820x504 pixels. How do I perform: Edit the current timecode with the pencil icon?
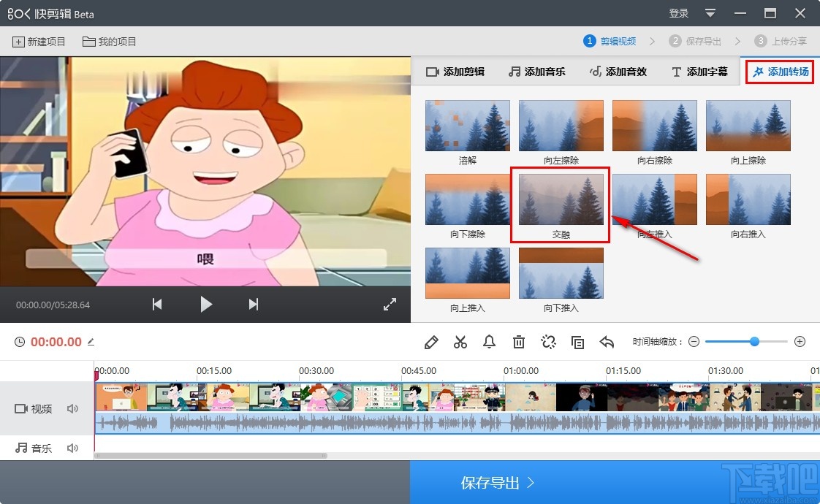[x=91, y=342]
